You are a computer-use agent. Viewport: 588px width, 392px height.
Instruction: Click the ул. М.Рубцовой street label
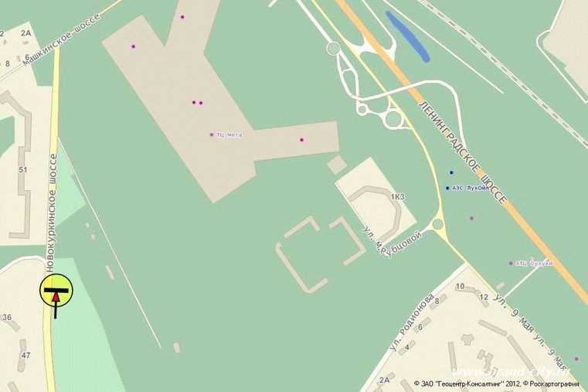(x=392, y=243)
